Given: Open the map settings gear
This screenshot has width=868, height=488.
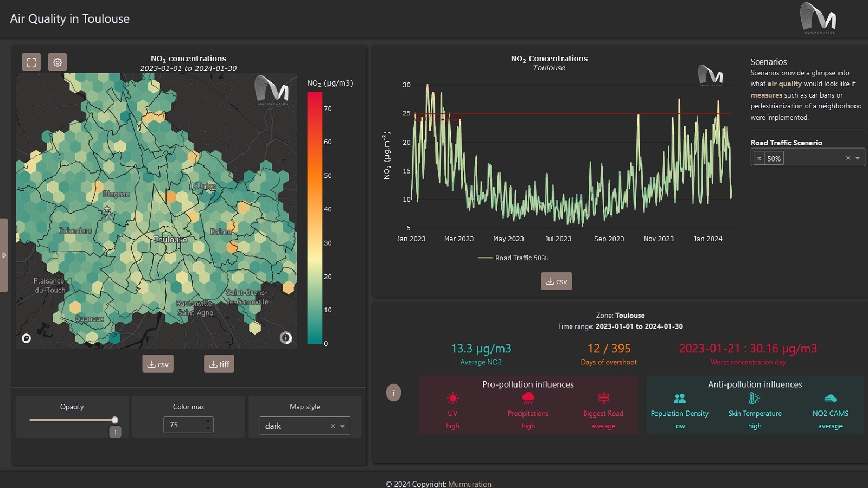Looking at the screenshot, I should [x=57, y=62].
